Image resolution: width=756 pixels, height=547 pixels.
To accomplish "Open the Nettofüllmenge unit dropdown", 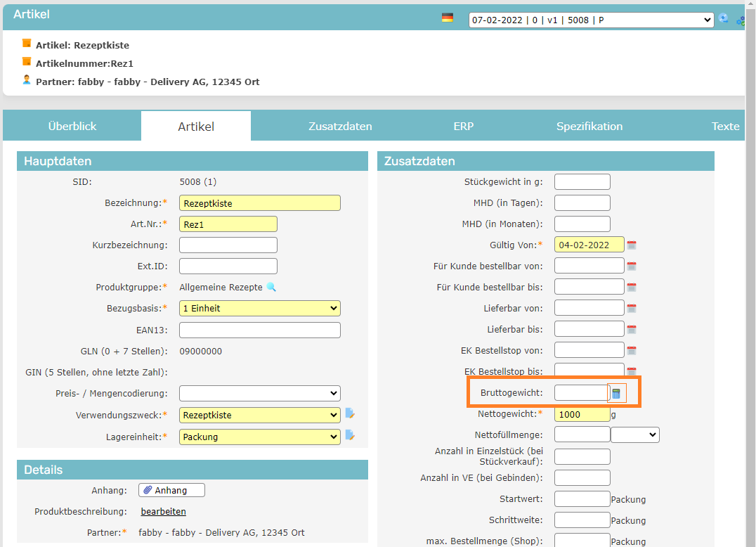I will (634, 435).
